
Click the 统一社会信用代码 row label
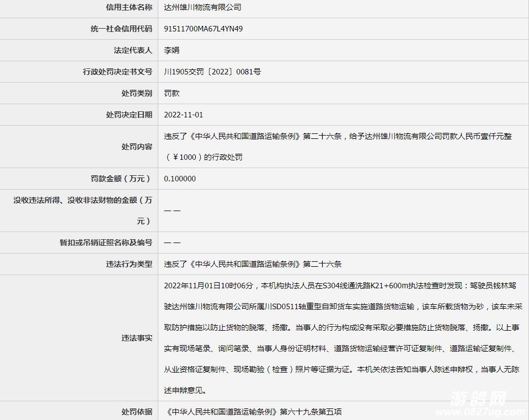click(121, 29)
